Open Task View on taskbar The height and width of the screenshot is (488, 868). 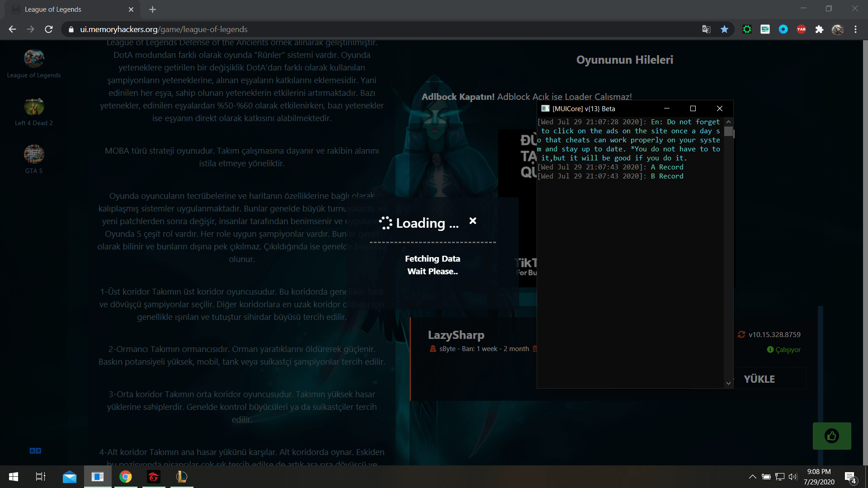[41, 477]
